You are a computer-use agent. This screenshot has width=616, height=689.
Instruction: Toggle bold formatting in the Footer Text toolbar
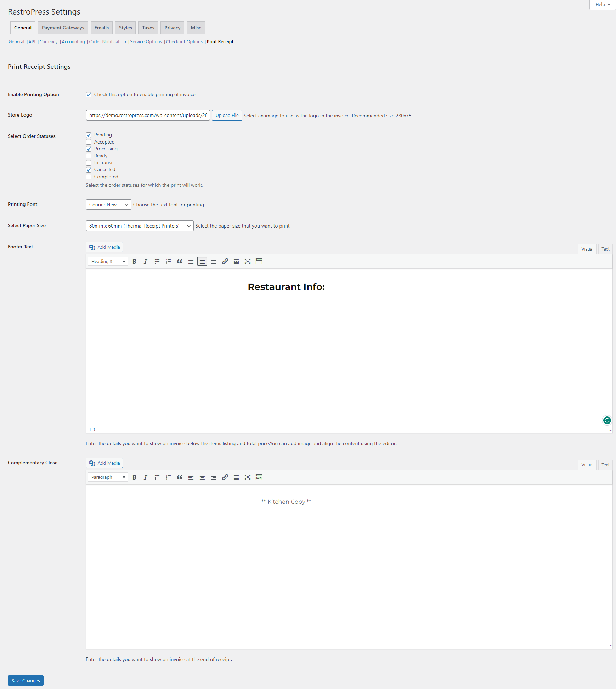134,261
